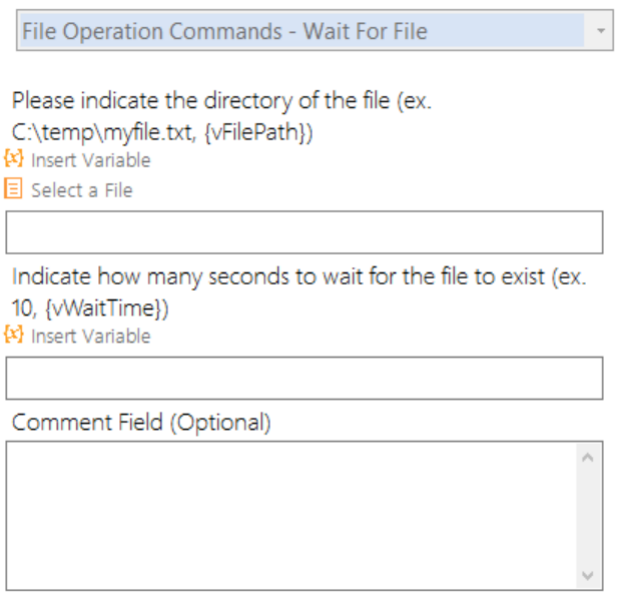Click the Insert Variable icon for wait seconds
The image size is (620, 600).
(13, 335)
